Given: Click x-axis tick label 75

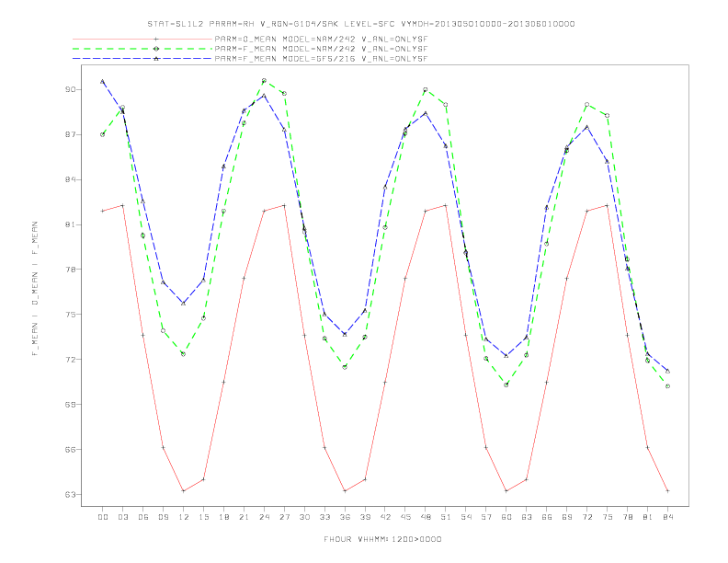Looking at the screenshot, I should tap(608, 517).
